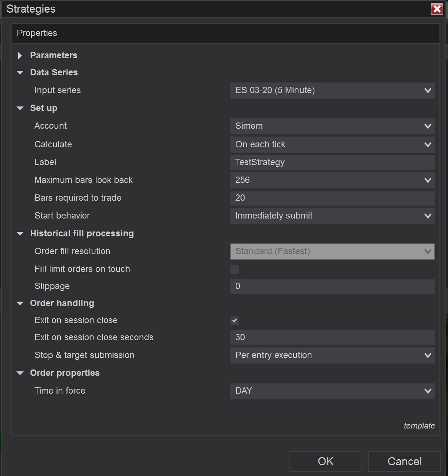
Task: Enable Fill limit orders on touch
Action: tap(235, 269)
